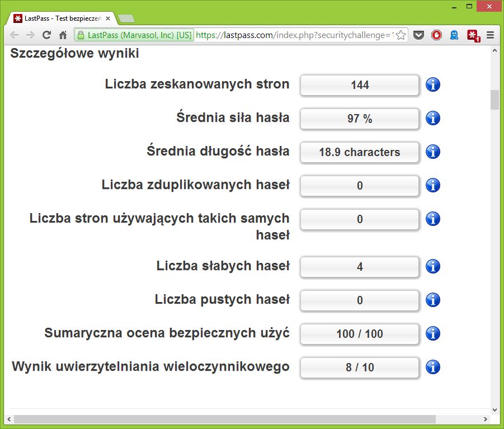Viewport: 504px width, 429px height.
Task: Minimize the browser window
Action: point(454,7)
